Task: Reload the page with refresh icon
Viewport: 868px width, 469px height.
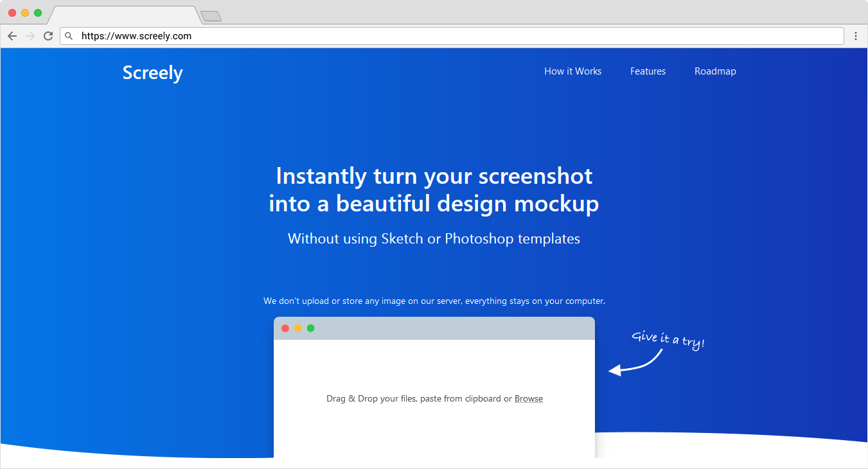Action: tap(48, 36)
